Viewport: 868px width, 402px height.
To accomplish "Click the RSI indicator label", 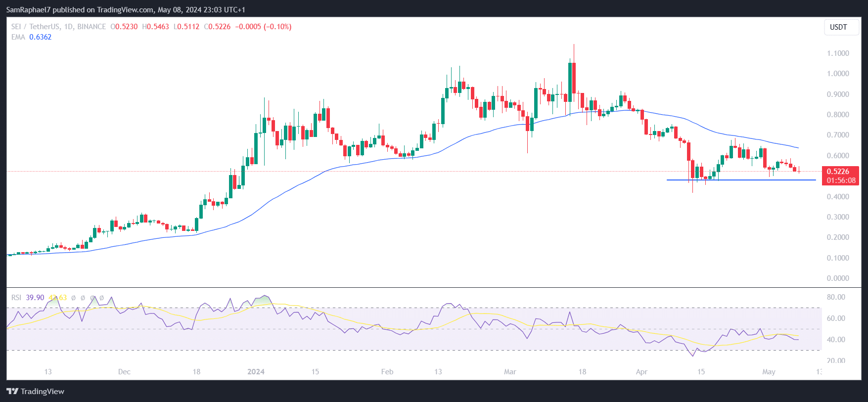I will [16, 298].
